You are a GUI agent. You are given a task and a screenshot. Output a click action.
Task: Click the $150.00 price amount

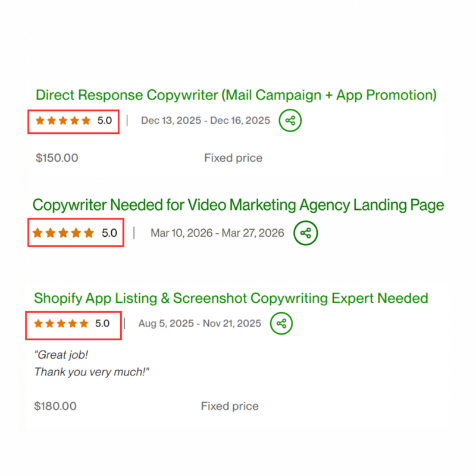pyautogui.click(x=57, y=158)
